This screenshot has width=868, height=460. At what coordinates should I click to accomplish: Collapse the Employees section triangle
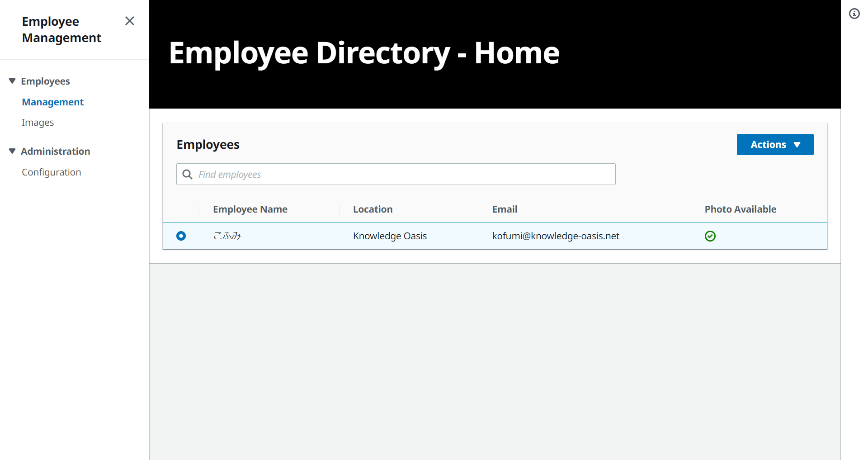pos(12,81)
